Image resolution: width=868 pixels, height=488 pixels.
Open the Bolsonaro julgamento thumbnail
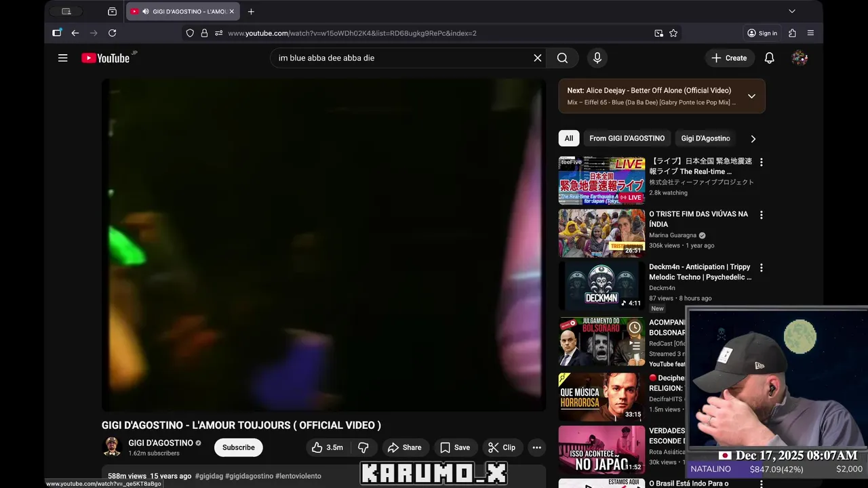(601, 342)
